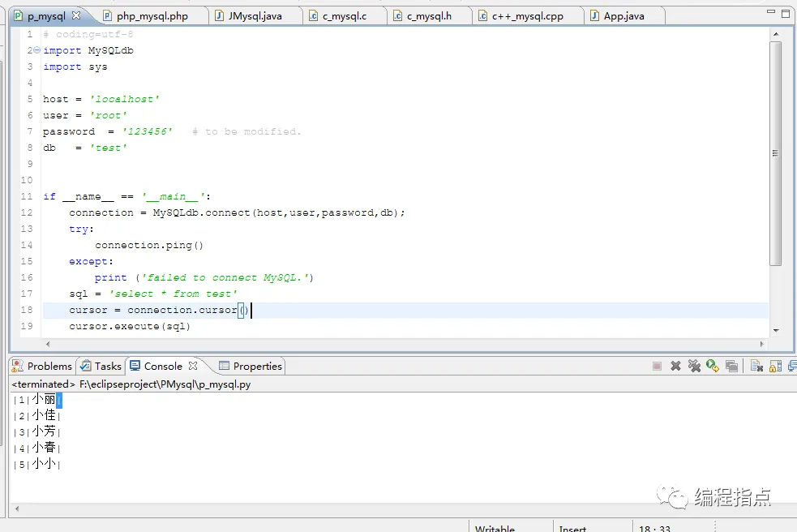
Task: Click the horizontal scroll right arrow in editor
Action: 761,345
